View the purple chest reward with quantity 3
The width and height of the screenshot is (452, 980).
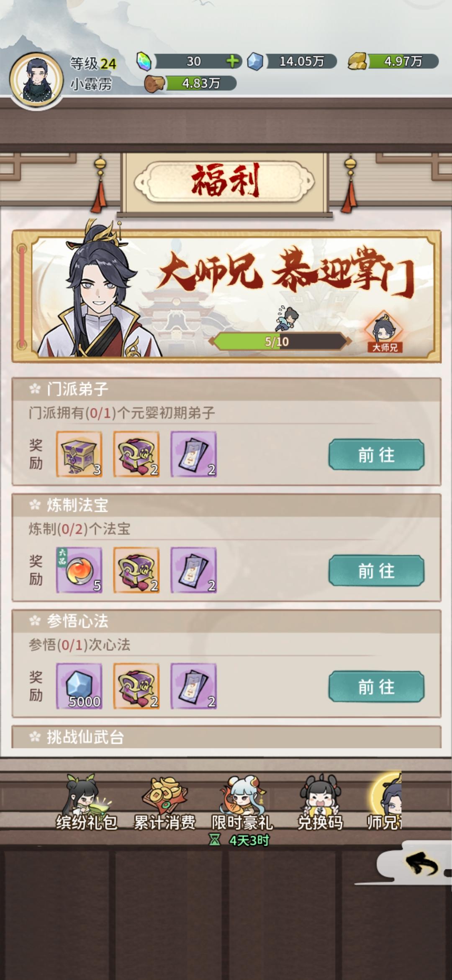pos(79,454)
